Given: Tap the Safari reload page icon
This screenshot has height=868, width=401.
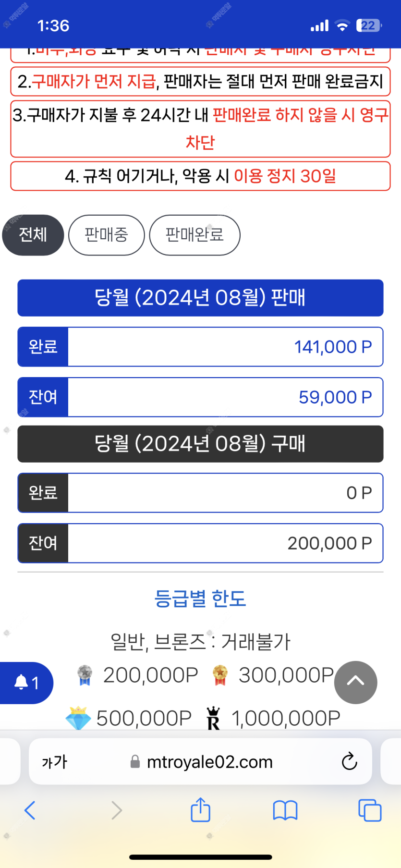Looking at the screenshot, I should [349, 761].
